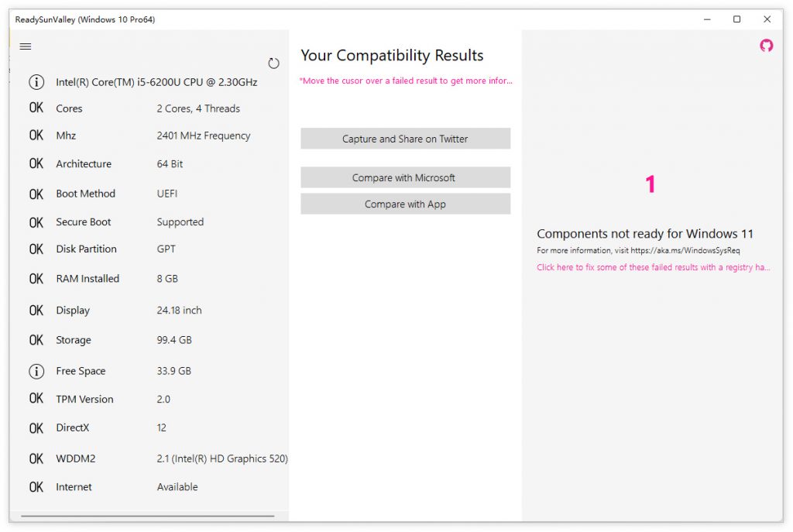The height and width of the screenshot is (532, 793).
Task: Click the horizontal scrollbar under the results list
Action: click(147, 516)
